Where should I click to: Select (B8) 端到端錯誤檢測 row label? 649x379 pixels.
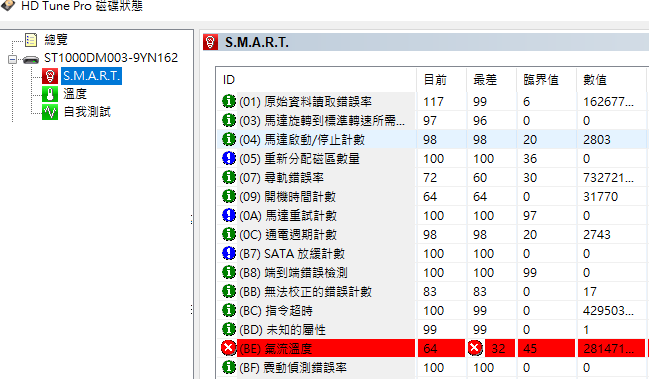pos(293,273)
